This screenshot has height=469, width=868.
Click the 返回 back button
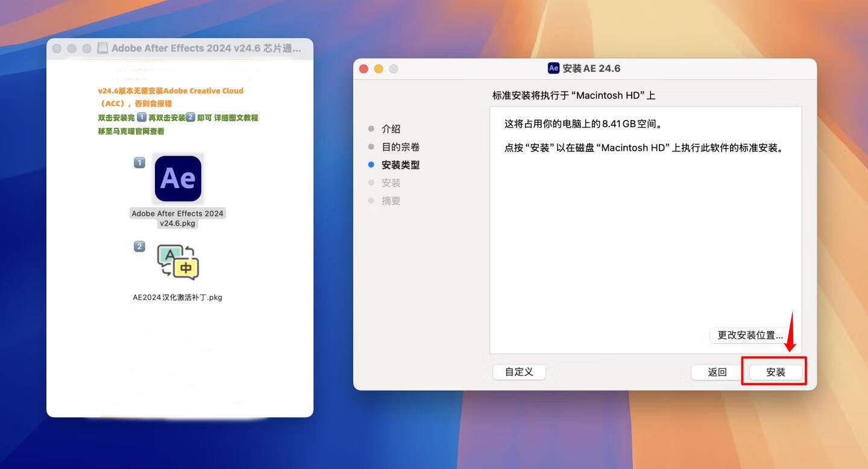(717, 372)
